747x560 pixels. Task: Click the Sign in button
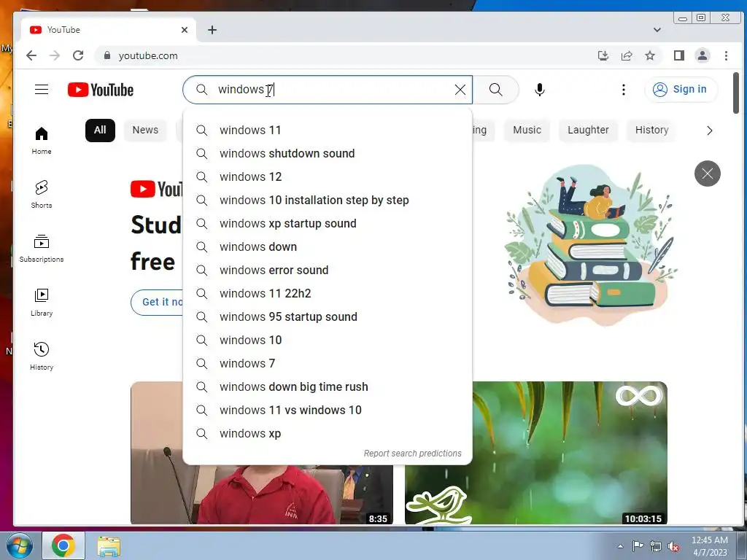click(x=681, y=90)
